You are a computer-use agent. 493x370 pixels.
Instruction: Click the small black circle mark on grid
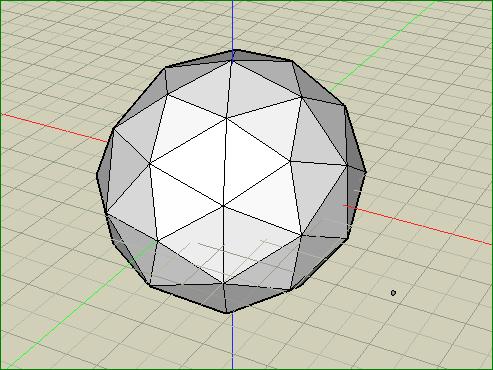coord(393,293)
